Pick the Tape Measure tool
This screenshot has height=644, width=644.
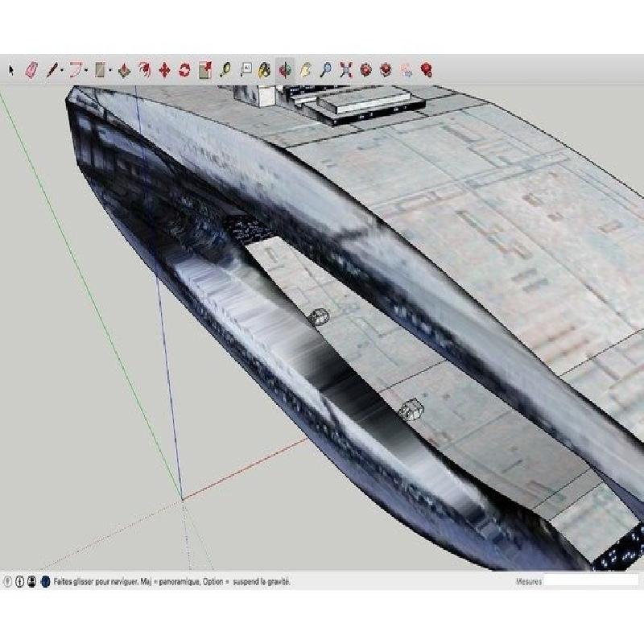pos(225,70)
